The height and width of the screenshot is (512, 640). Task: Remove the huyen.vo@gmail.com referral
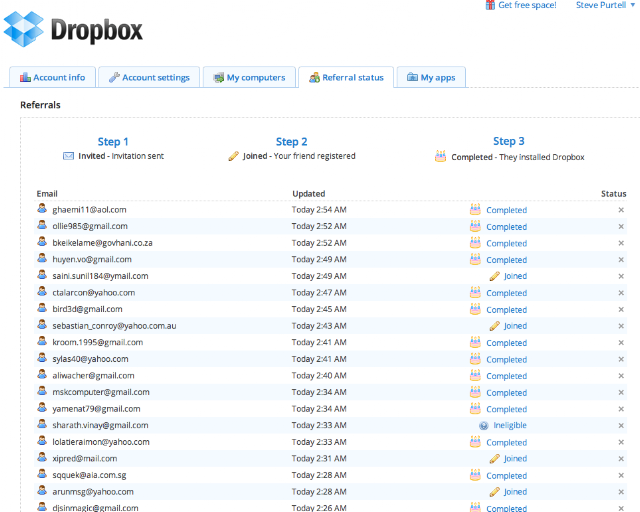621,260
